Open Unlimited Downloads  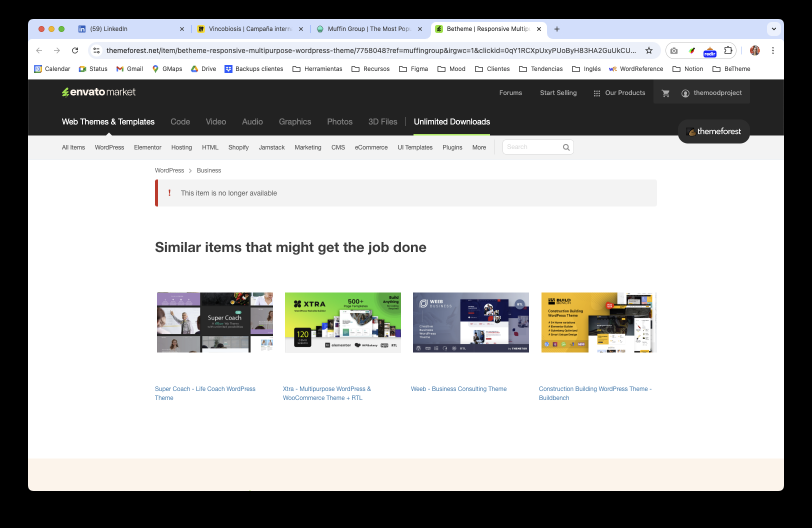tap(452, 121)
